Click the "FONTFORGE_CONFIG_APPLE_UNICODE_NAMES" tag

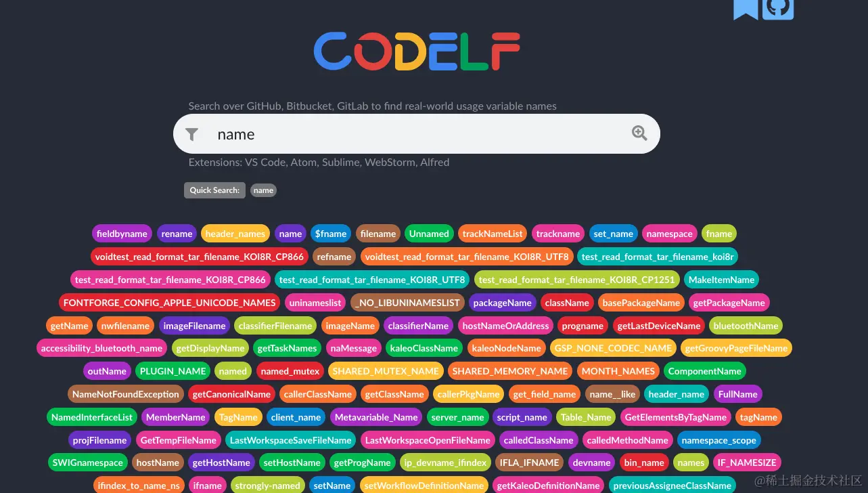coord(170,303)
